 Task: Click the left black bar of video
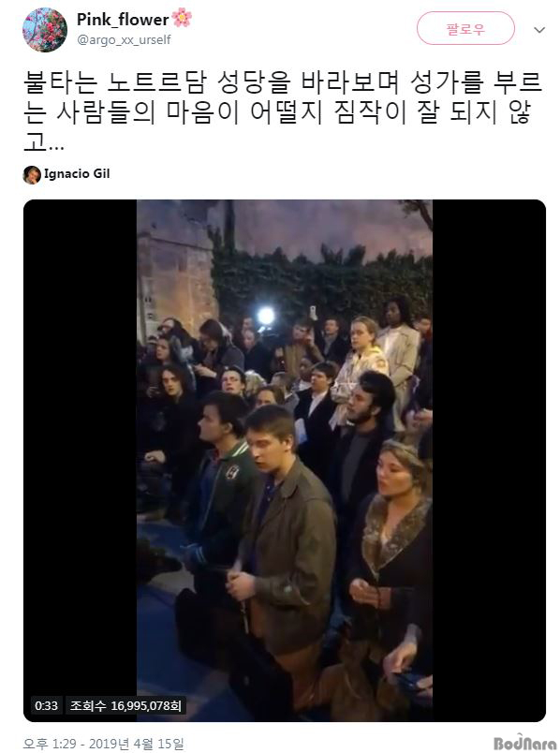pyautogui.click(x=81, y=447)
